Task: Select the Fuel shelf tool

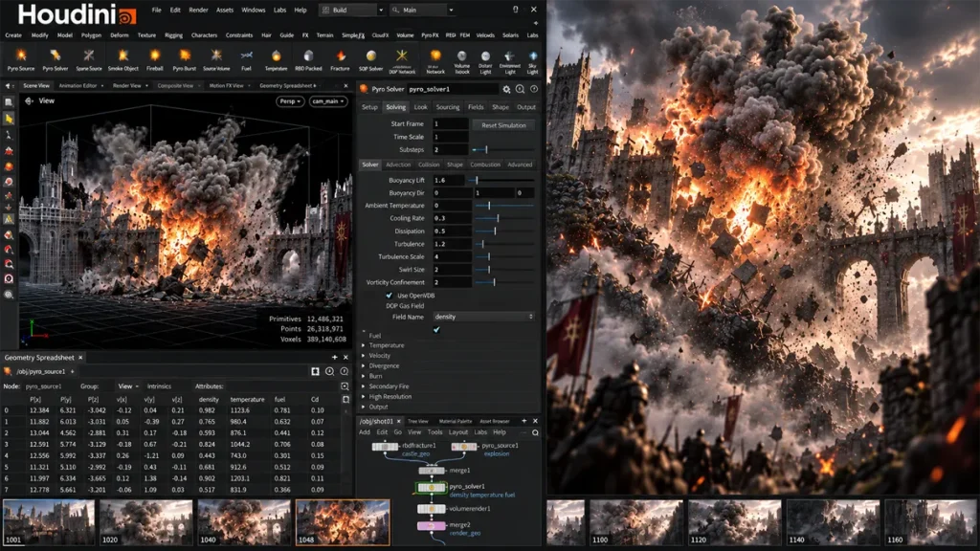Action: pyautogui.click(x=246, y=60)
